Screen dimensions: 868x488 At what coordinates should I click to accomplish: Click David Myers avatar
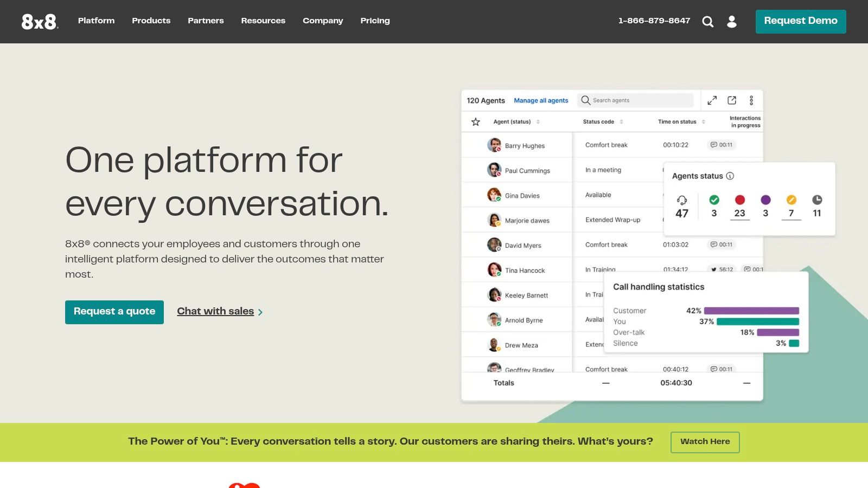coord(494,245)
